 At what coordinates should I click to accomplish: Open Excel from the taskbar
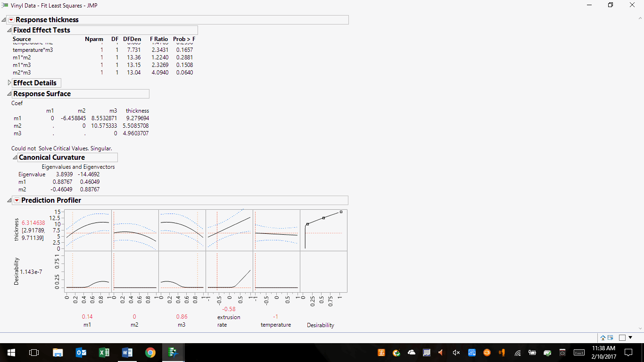tap(104, 353)
